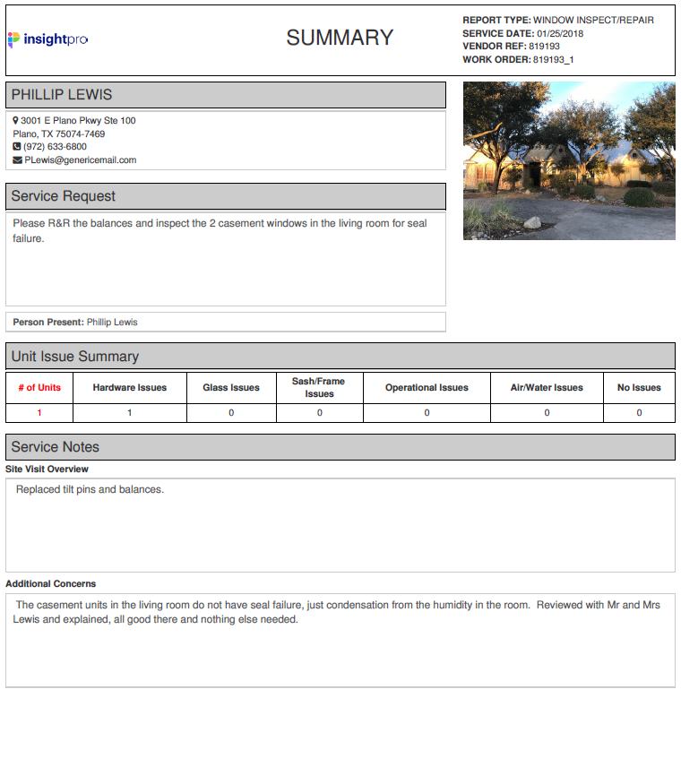Click the Glass Issues value 0
Screen dimensions: 681x784
coord(231,413)
